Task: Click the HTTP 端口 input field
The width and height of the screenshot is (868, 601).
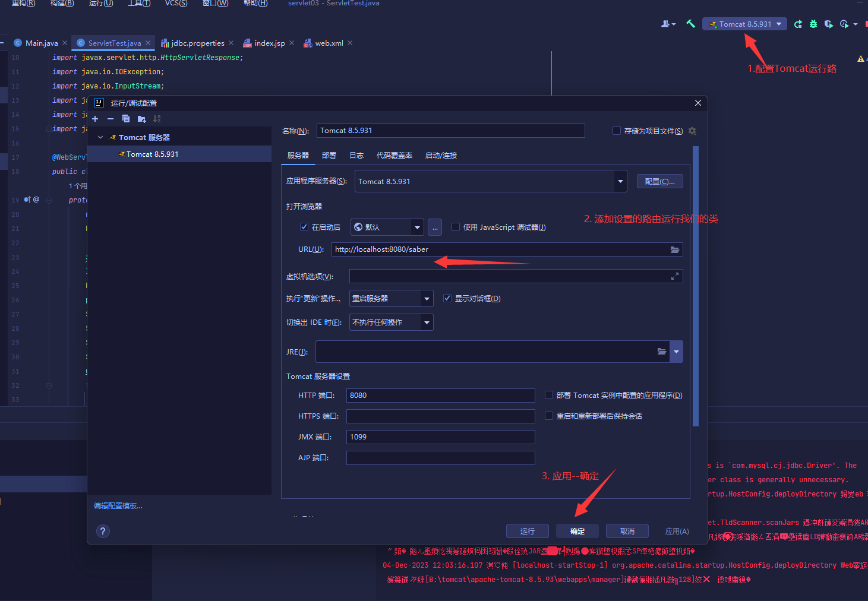Action: 440,396
